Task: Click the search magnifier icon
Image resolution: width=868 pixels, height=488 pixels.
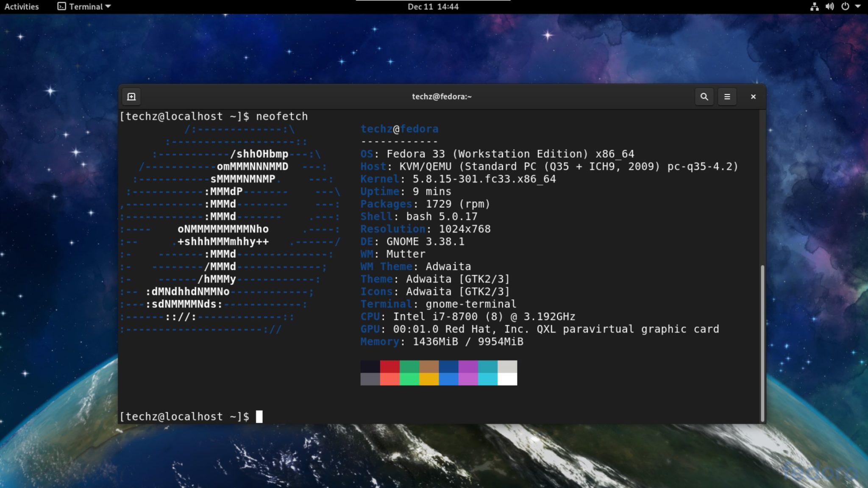Action: coord(704,97)
